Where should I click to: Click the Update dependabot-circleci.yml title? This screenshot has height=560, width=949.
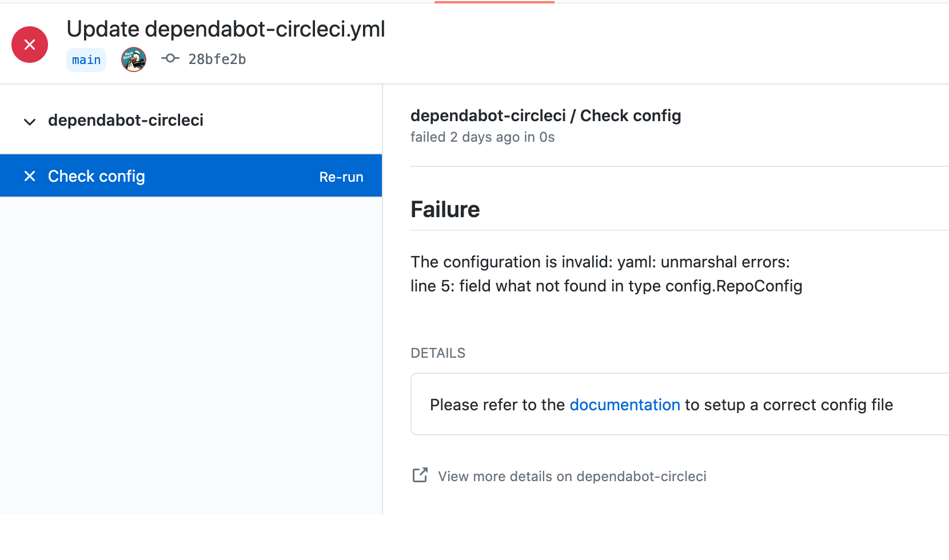coord(226,29)
